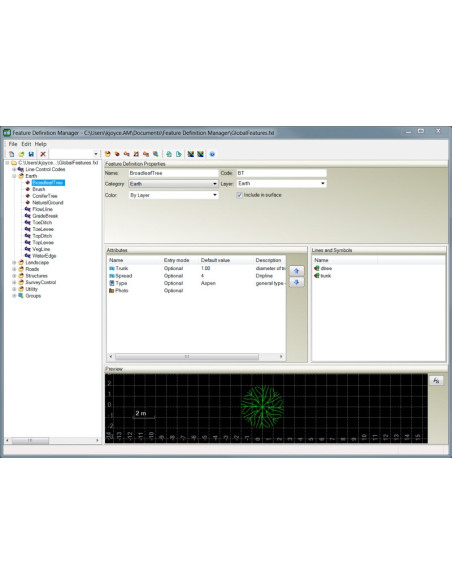This screenshot has height=584, width=452.
Task: Click the dtree symbol icon
Action: click(317, 268)
